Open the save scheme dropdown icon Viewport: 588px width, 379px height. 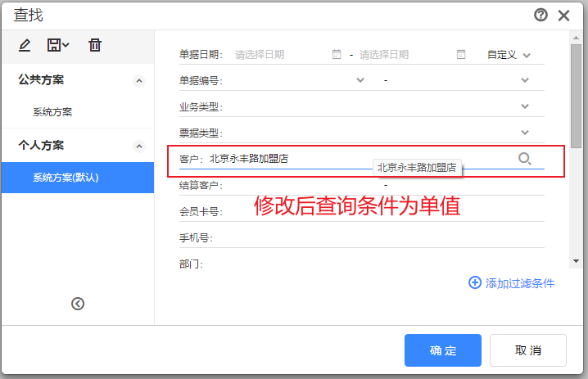coord(58,45)
